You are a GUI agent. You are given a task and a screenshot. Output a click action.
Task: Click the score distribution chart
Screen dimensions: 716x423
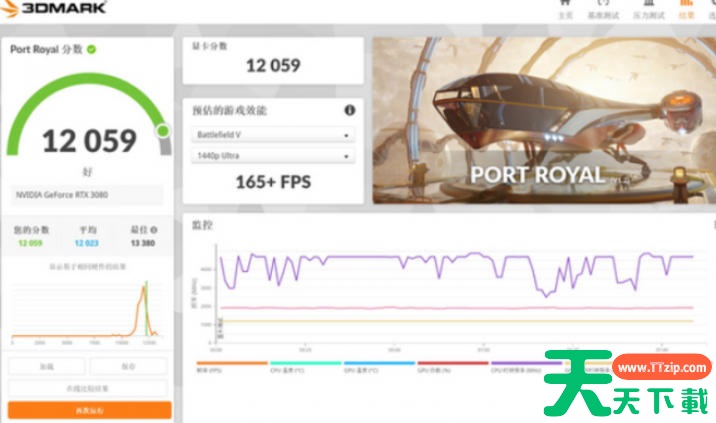(87, 313)
